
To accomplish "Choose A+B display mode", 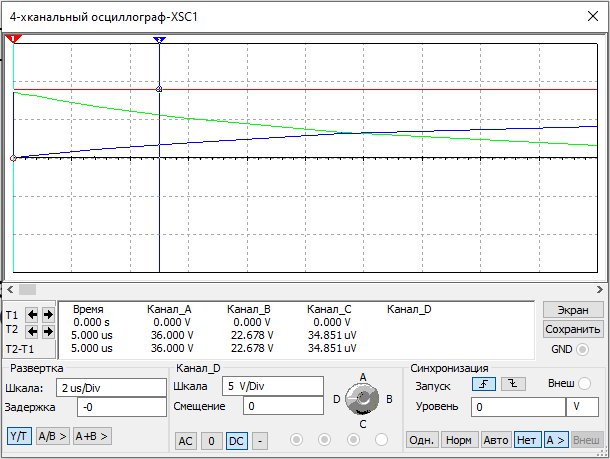I will tap(92, 436).
